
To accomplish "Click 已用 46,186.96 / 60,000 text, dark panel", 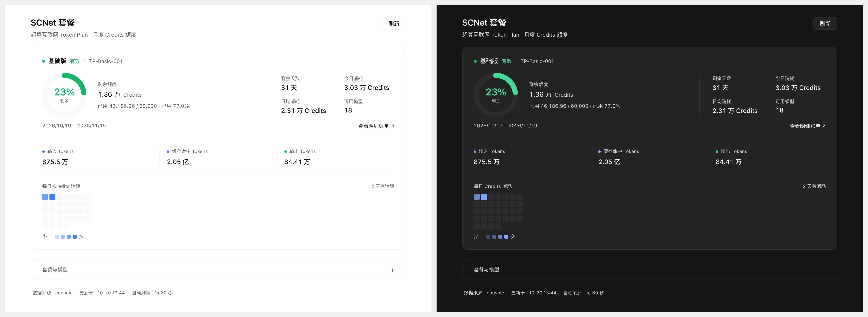I will click(559, 106).
